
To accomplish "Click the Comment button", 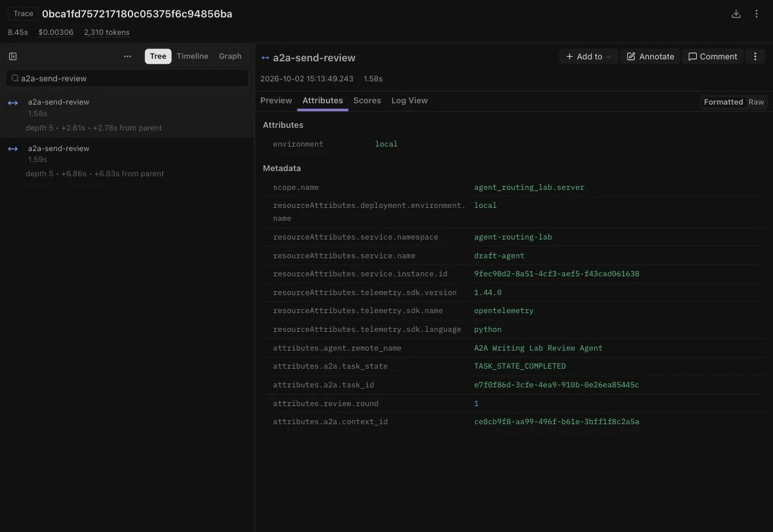I will coord(712,56).
